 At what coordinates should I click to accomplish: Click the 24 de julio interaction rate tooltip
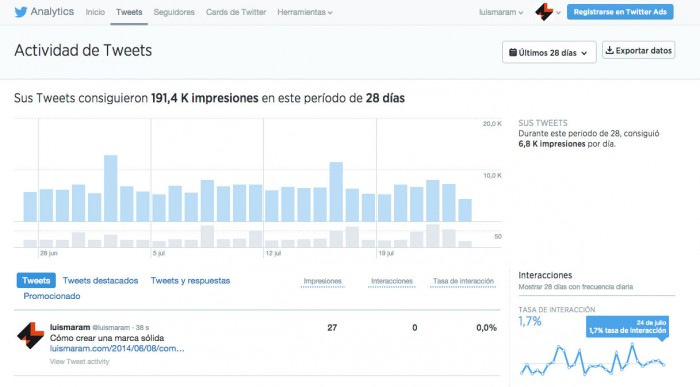coord(627,327)
